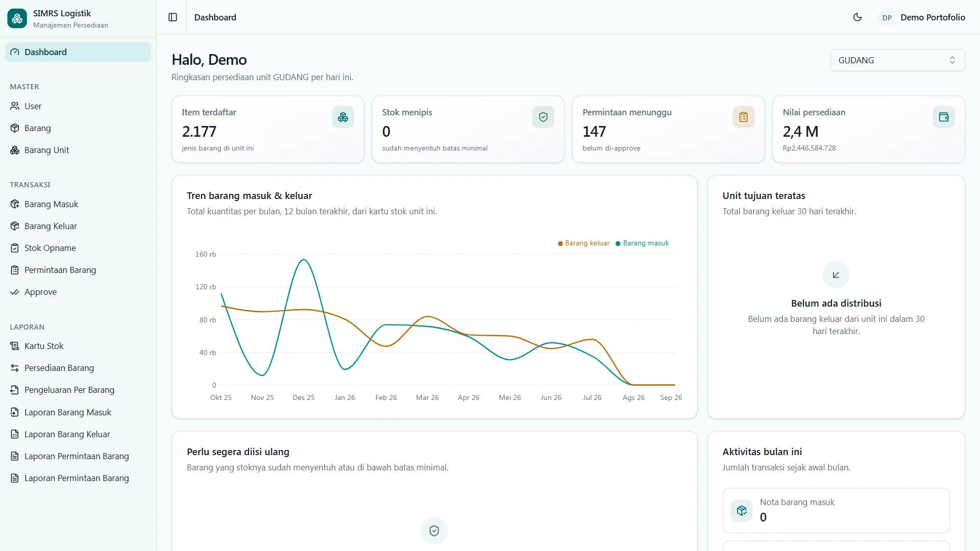Click the Aktivitas bulan ini title

pos(762,452)
